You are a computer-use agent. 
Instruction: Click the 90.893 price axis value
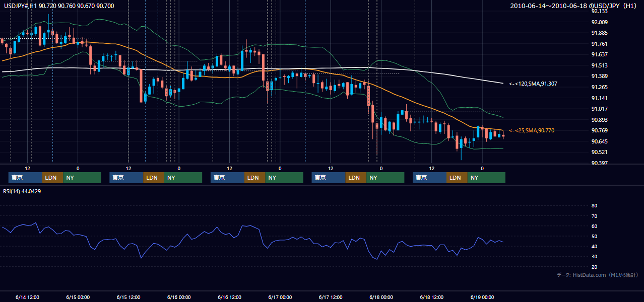pyautogui.click(x=599, y=120)
